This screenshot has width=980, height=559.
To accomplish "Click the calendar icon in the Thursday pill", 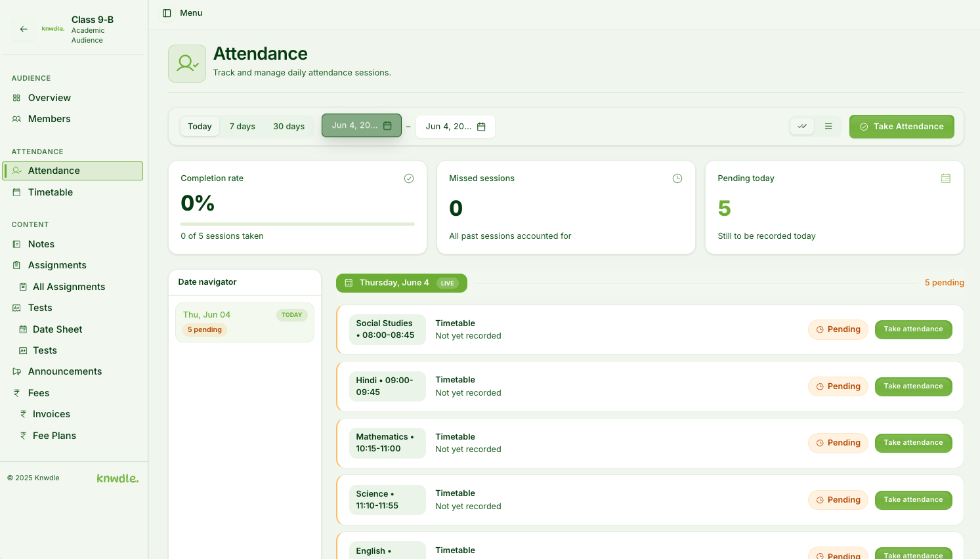I will coord(349,283).
